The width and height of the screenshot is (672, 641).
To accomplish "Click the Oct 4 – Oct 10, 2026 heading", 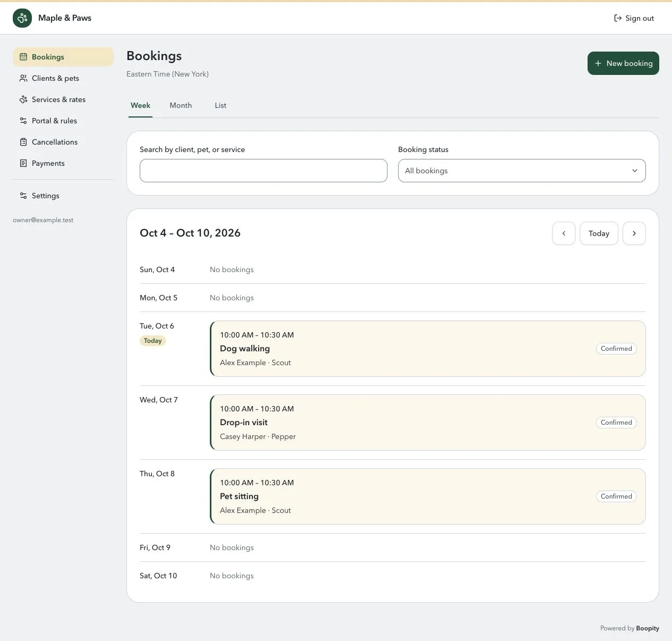I will click(190, 233).
